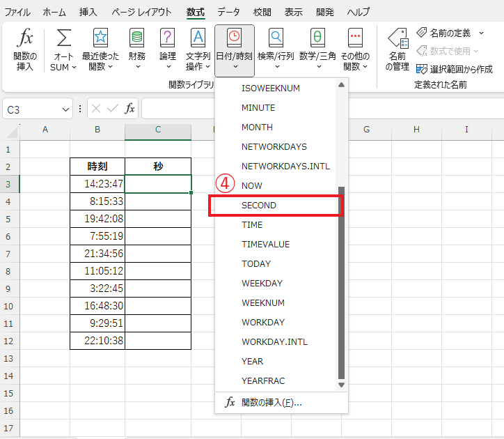Click the fx button beside formula bar
Image resolution: width=504 pixels, height=439 pixels.
click(x=129, y=109)
